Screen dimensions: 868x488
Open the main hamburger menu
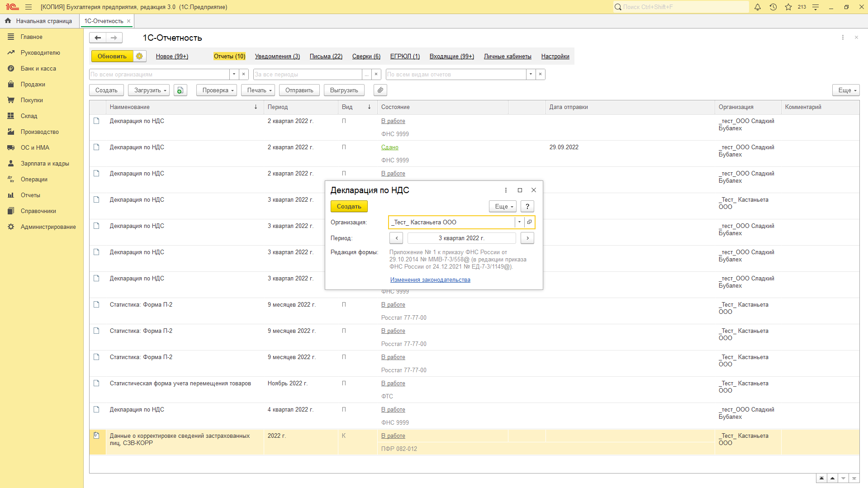[28, 7]
